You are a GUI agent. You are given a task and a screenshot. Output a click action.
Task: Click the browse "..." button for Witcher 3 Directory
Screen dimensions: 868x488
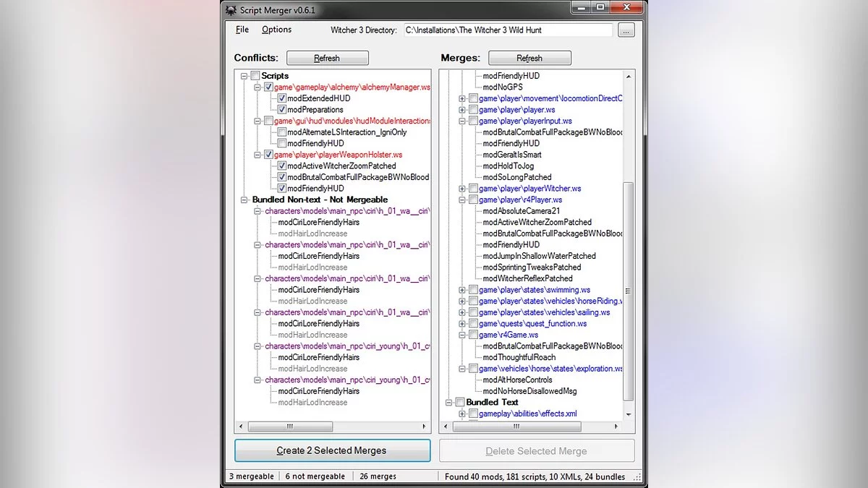(x=626, y=30)
